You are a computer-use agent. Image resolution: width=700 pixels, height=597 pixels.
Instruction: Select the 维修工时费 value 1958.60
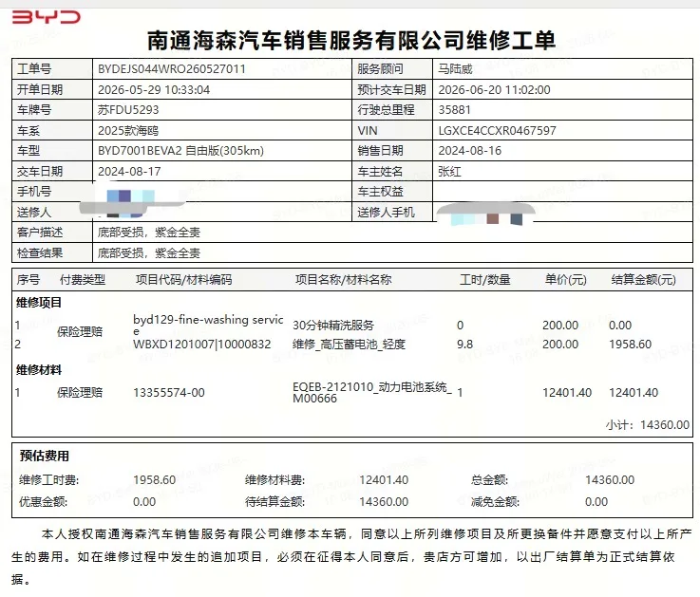click(154, 480)
